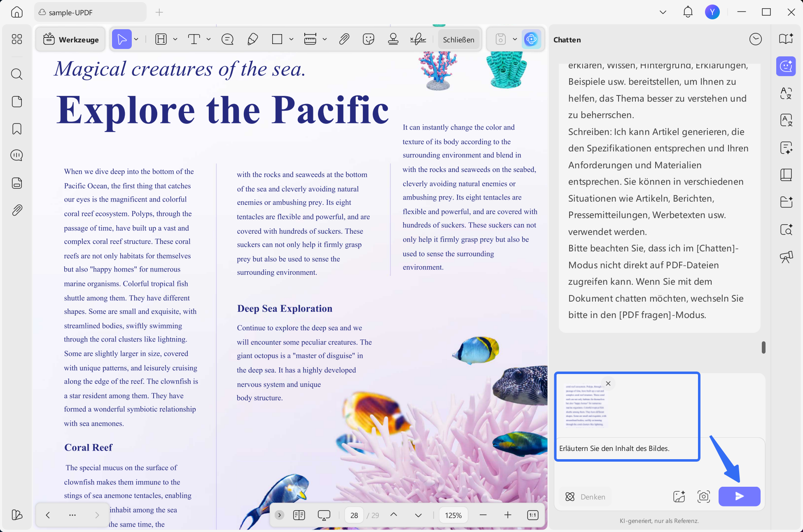Expand the rectangle shape dropdown arrow
The image size is (803, 532).
coord(291,39)
